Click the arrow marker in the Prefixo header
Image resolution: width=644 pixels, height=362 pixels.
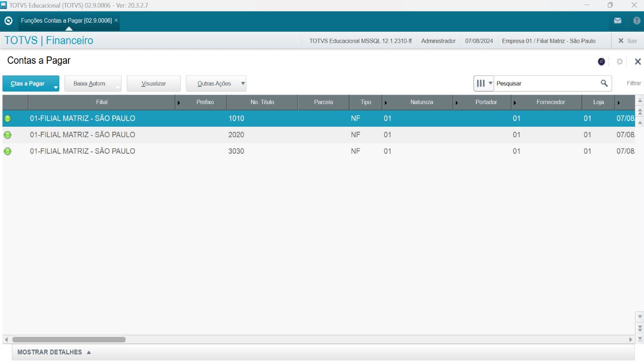pyautogui.click(x=179, y=103)
